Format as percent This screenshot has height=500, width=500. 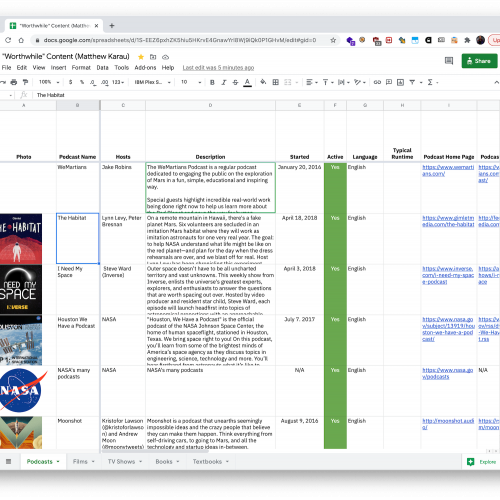(82, 82)
